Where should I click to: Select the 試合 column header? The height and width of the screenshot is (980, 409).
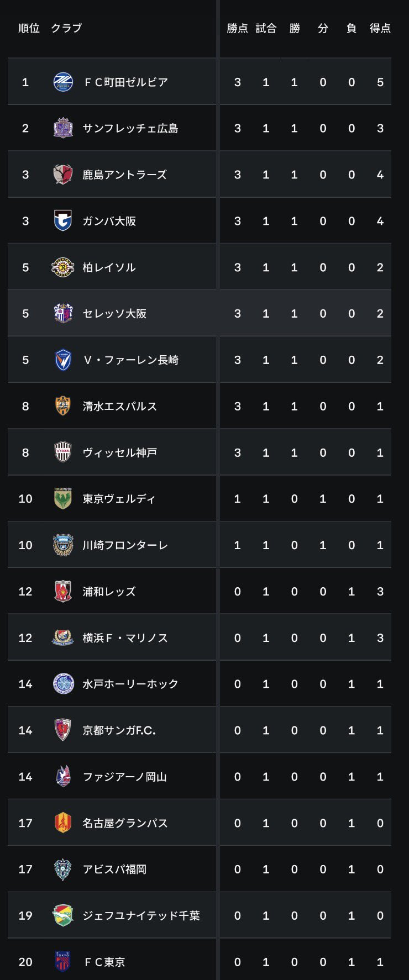[x=266, y=28]
